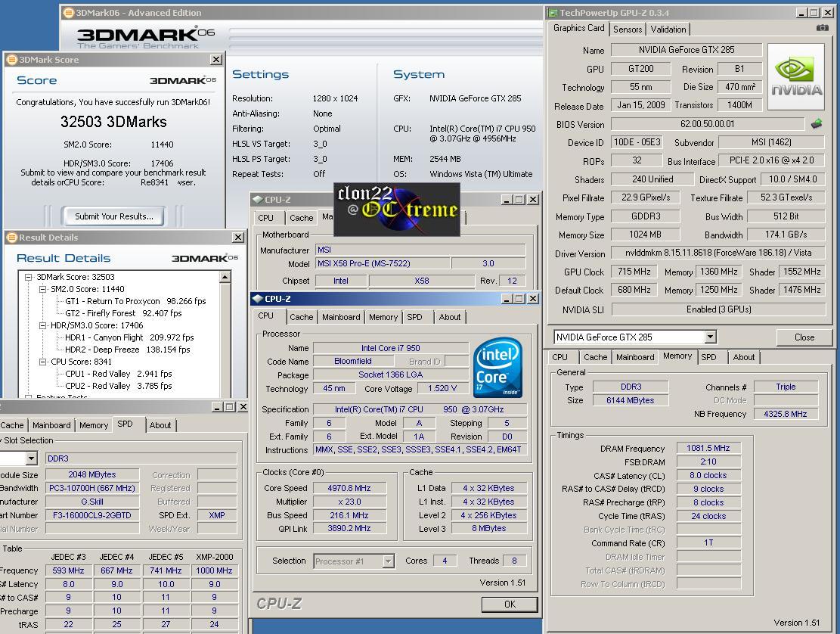The image size is (840, 634).
Task: Open the Graphics Card tab in GPU-Z
Action: pos(578,28)
